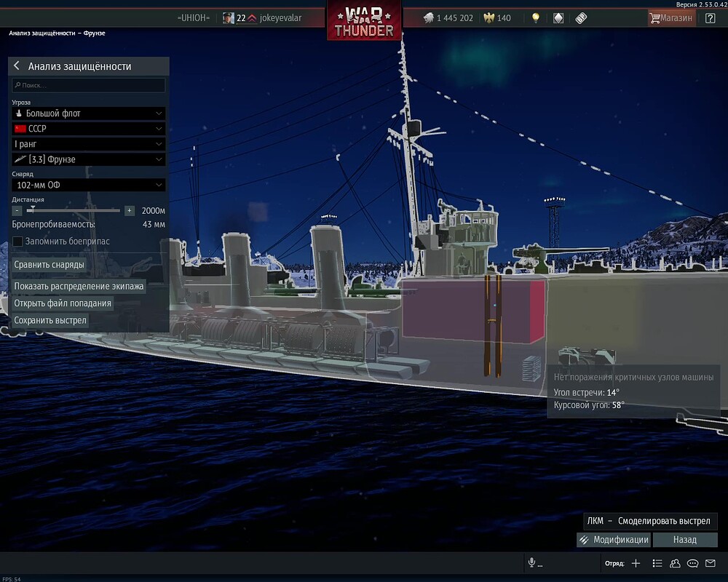Enable the Запомнить боеприпас checkbox
The height and width of the screenshot is (582, 728).
pyautogui.click(x=16, y=240)
